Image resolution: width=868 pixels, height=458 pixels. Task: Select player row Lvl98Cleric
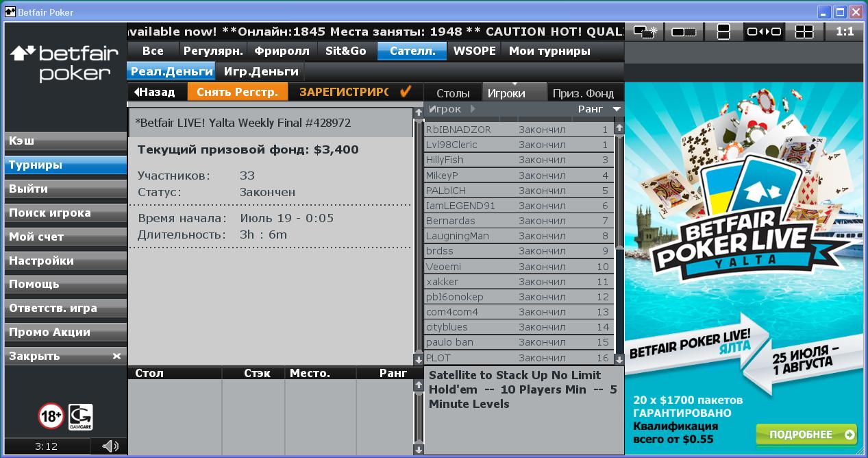click(x=519, y=145)
